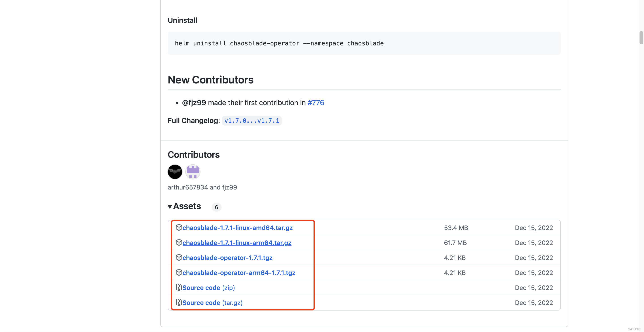Download Source code (zip)
Image resolution: width=644 pixels, height=332 pixels.
point(209,288)
